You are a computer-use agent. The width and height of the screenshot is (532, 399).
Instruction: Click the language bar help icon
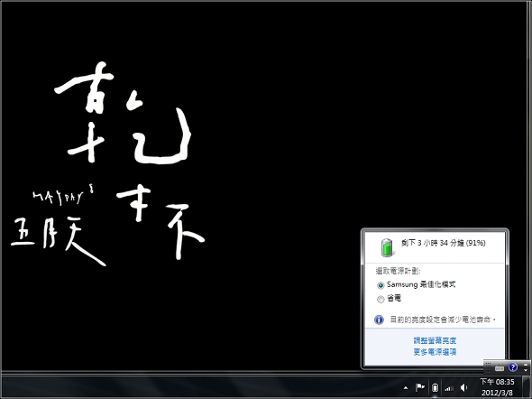point(513,367)
